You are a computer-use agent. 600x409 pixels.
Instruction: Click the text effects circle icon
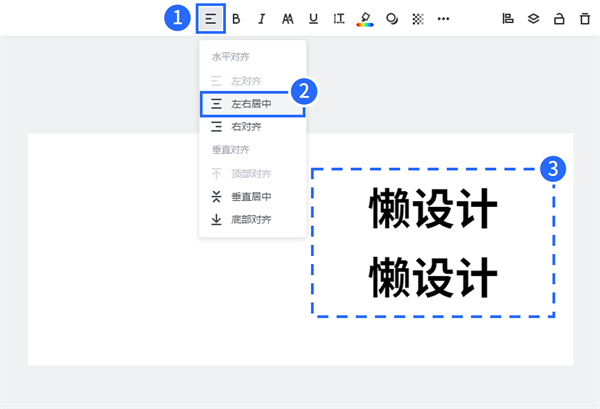tap(391, 18)
